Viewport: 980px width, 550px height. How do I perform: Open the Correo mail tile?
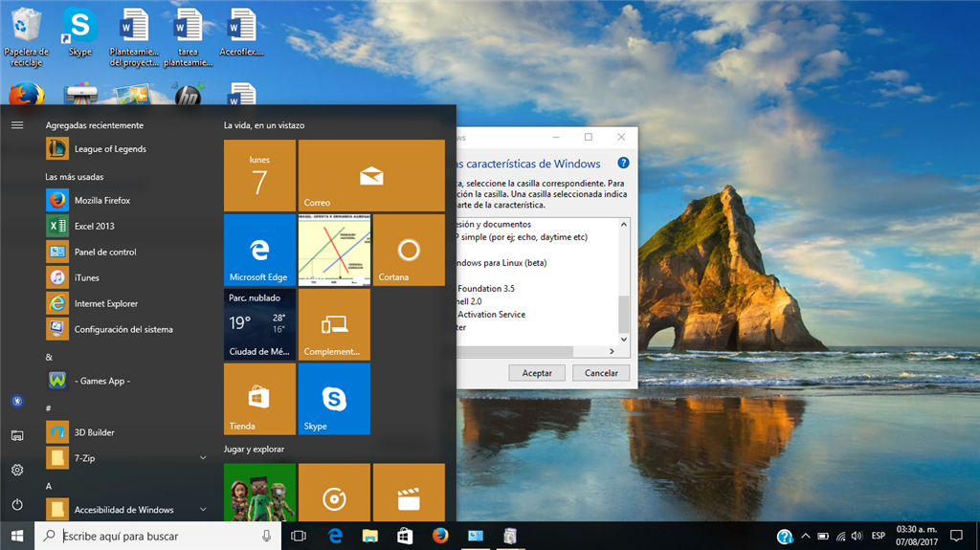click(371, 176)
